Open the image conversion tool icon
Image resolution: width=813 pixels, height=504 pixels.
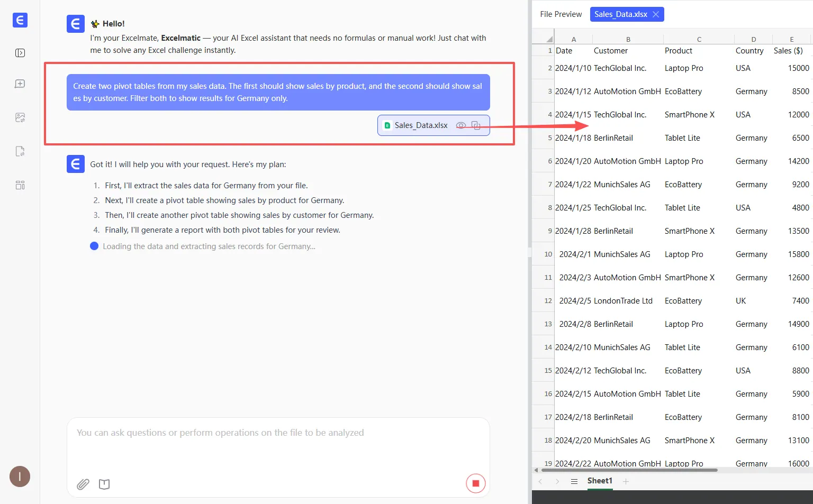point(20,117)
